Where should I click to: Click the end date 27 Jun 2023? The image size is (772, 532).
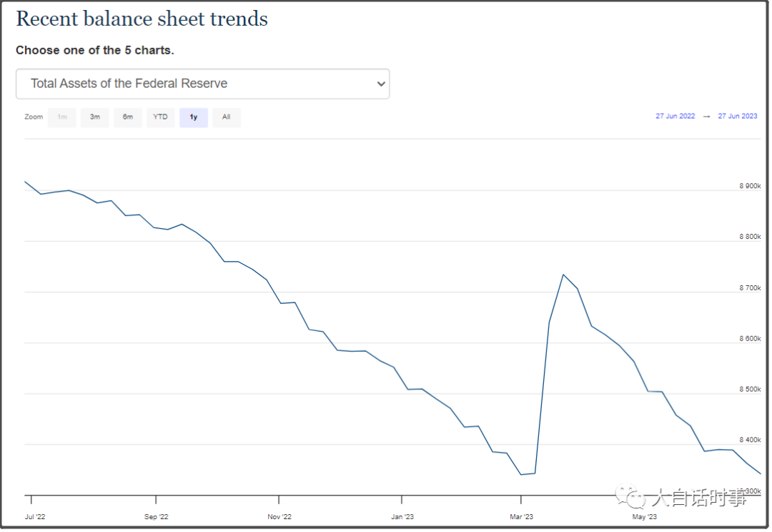pyautogui.click(x=738, y=117)
